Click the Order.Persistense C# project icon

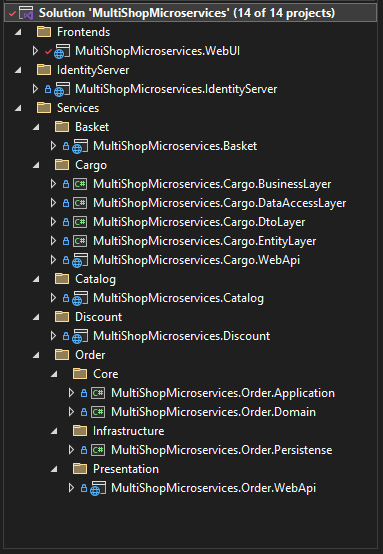tap(98, 450)
